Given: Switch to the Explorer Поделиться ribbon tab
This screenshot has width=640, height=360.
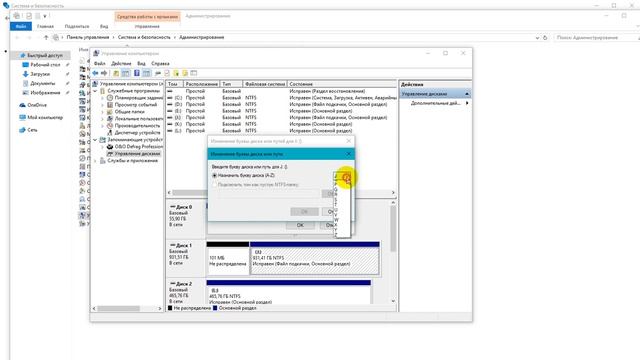Looking at the screenshot, I should tap(77, 26).
